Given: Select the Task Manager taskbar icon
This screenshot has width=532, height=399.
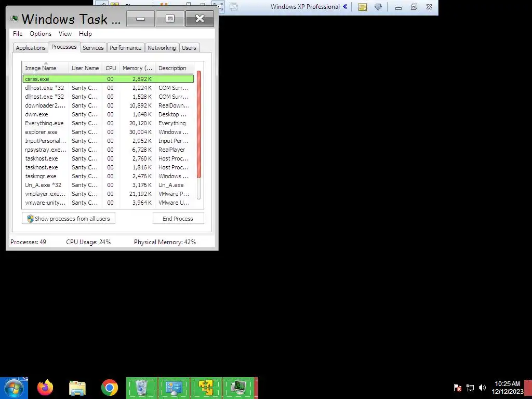Looking at the screenshot, I should tap(238, 388).
